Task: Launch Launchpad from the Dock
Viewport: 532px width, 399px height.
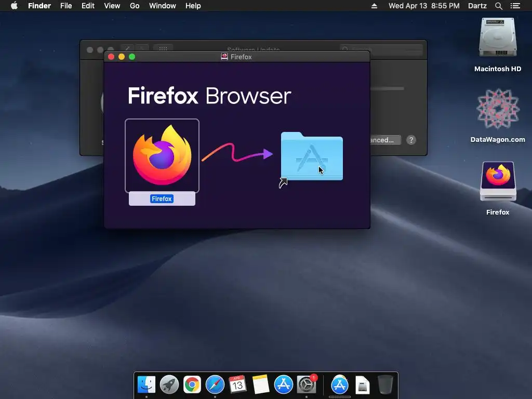Action: 169,385
